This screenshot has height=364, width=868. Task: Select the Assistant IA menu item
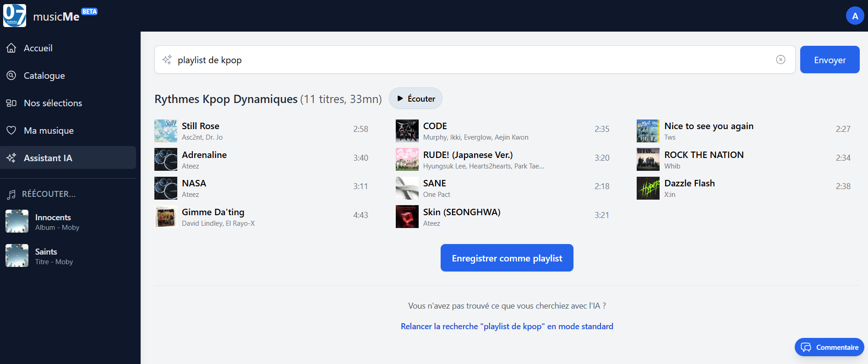point(68,158)
